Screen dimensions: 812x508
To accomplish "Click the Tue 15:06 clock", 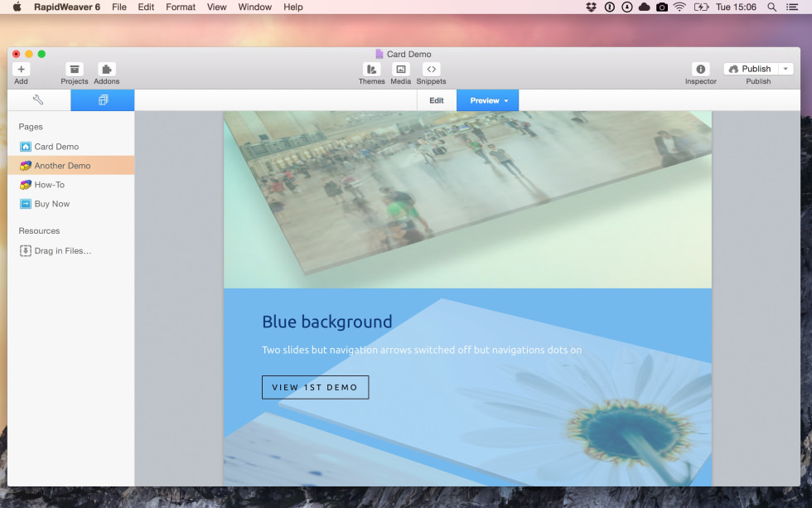I will (736, 7).
